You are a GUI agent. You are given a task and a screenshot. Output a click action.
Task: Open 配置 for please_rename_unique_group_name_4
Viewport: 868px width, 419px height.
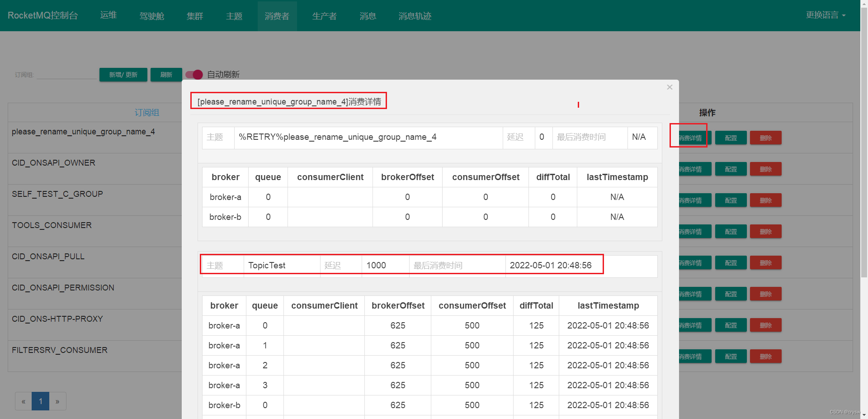(731, 138)
